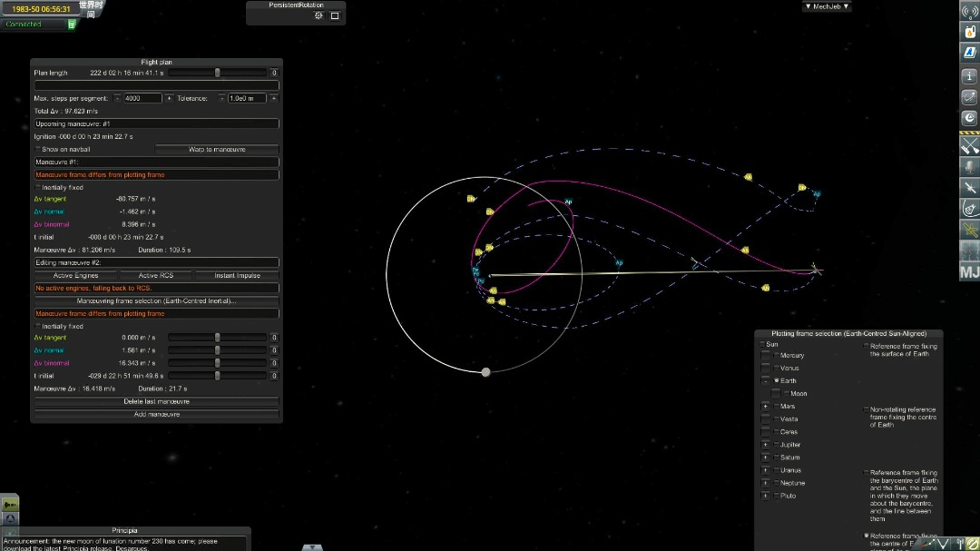The width and height of the screenshot is (980, 551).
Task: Open the fuel resource panel icon
Action: coord(969,31)
